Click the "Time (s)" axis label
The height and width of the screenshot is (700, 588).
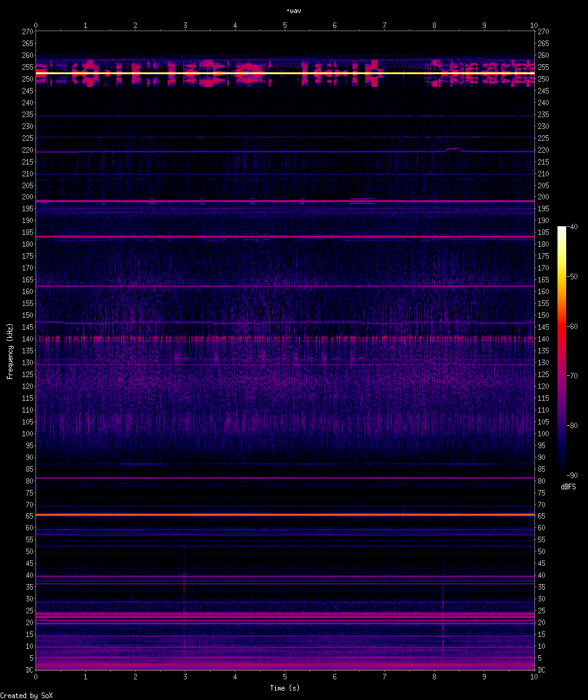285,688
